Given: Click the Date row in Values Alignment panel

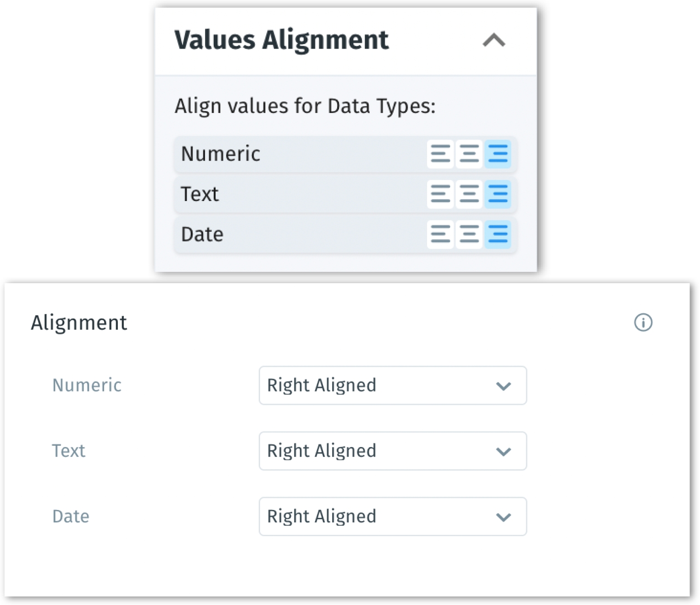Looking at the screenshot, I should [202, 235].
